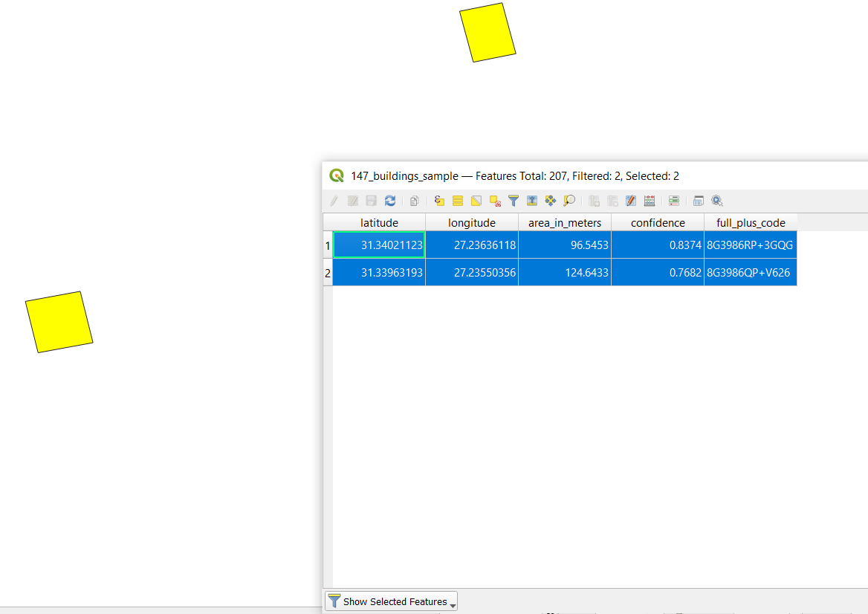Click the 8G3986RP+3GQG plus code cell
The width and height of the screenshot is (868, 614).
[x=749, y=245]
